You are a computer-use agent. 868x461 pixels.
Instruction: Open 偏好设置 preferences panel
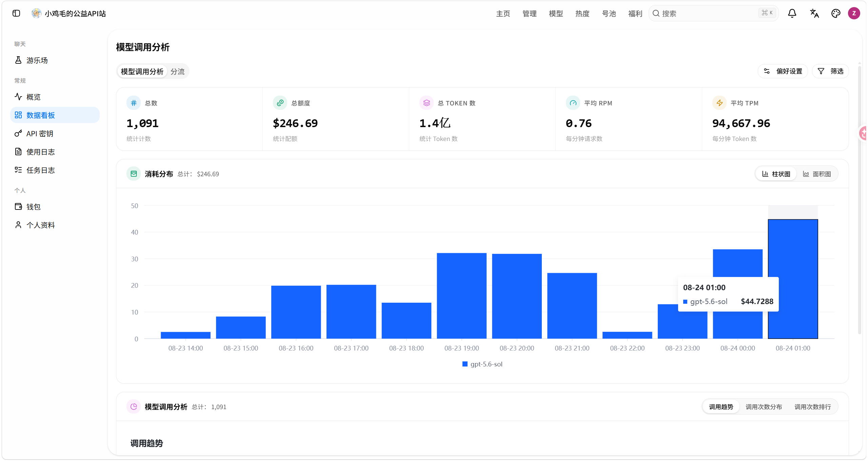783,71
